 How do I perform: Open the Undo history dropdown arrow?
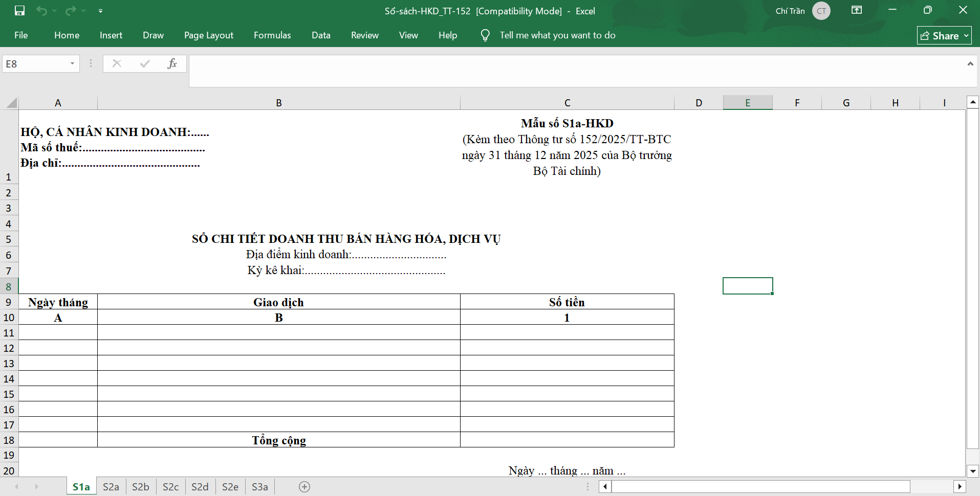point(55,11)
